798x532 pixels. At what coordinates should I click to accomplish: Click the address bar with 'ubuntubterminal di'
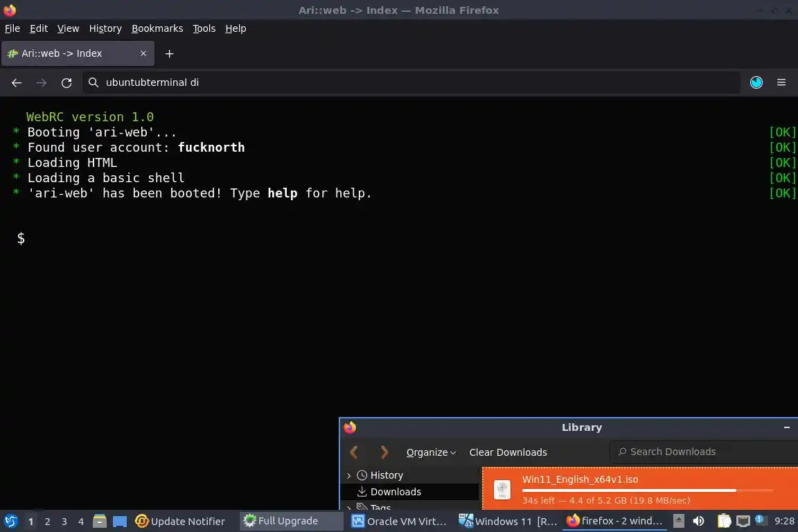tap(411, 82)
